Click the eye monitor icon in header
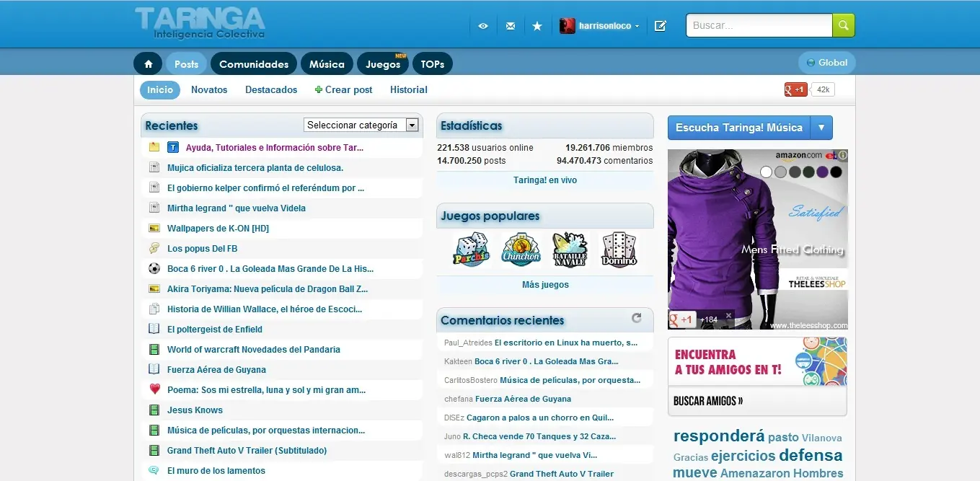 click(x=483, y=26)
